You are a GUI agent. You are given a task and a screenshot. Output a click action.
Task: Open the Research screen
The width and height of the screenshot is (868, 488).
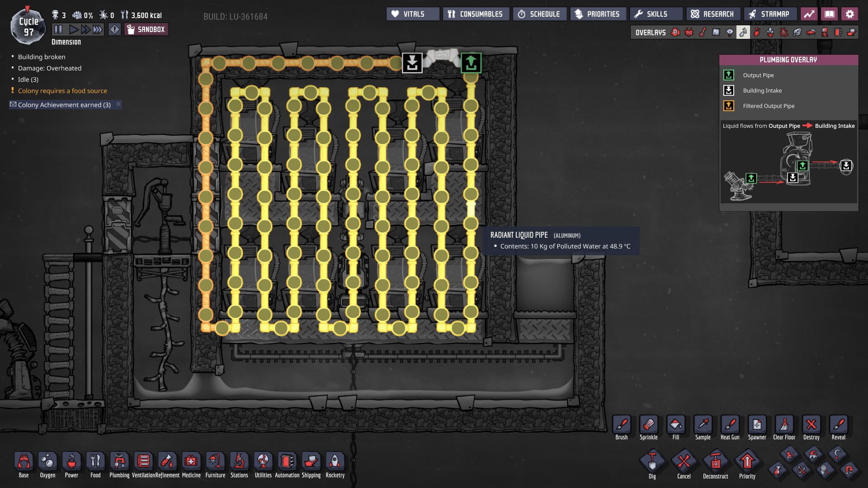[713, 14]
